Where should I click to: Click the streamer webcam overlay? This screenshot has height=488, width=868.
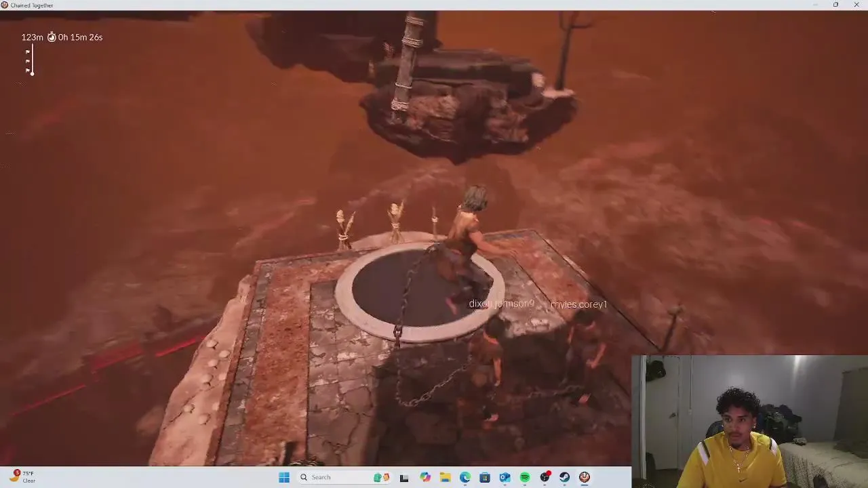pyautogui.click(x=749, y=421)
